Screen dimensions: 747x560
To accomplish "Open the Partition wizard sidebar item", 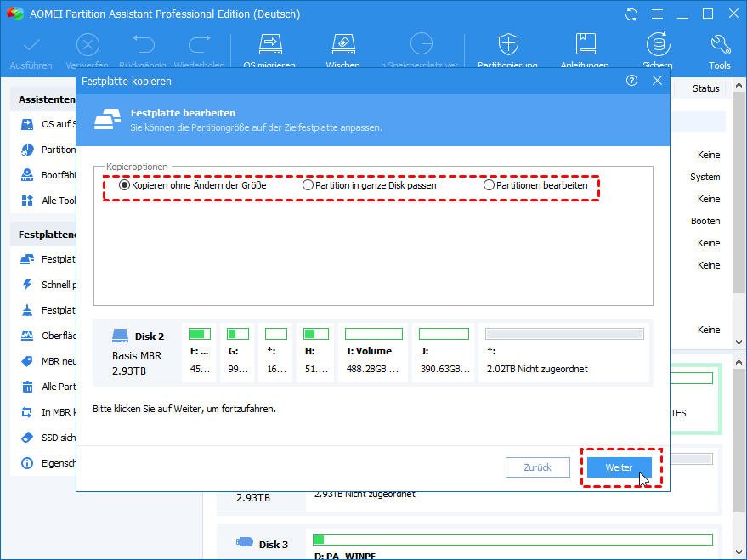I will [x=48, y=150].
